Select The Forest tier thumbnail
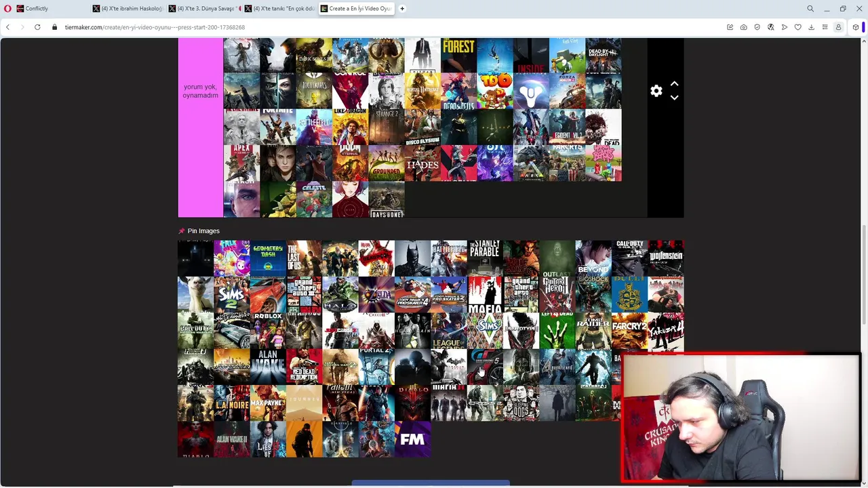Viewport: 868px width, 488px height. [x=458, y=55]
